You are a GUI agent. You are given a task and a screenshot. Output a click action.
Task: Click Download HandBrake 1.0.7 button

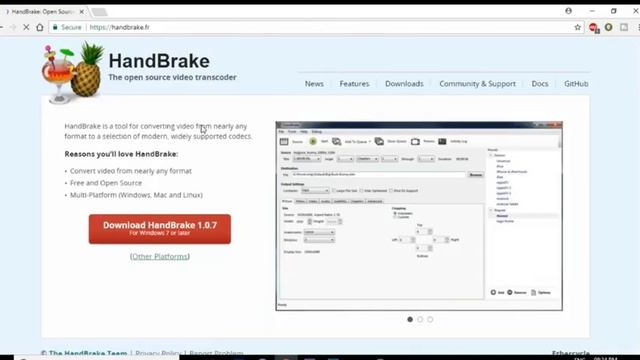pos(160,229)
